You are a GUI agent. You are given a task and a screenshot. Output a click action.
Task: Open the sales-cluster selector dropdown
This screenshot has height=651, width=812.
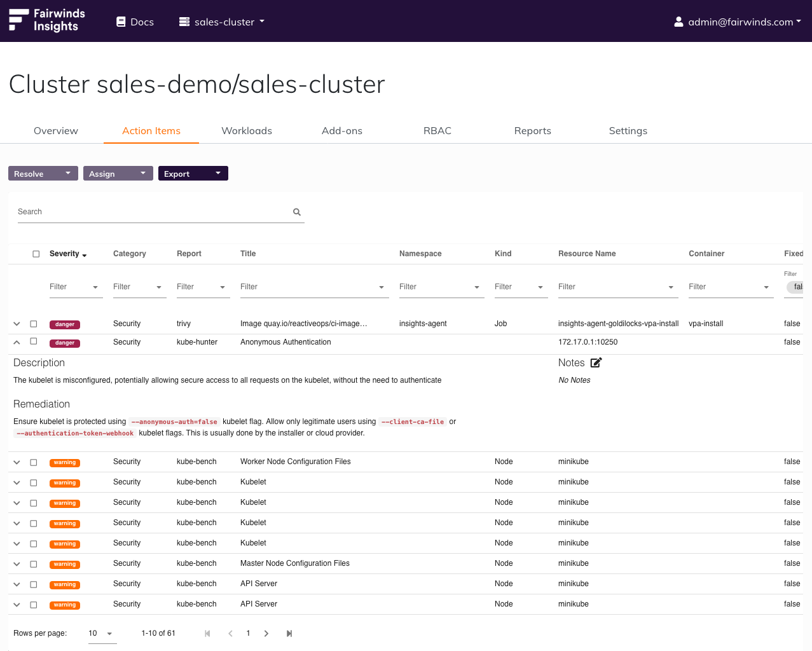222,22
